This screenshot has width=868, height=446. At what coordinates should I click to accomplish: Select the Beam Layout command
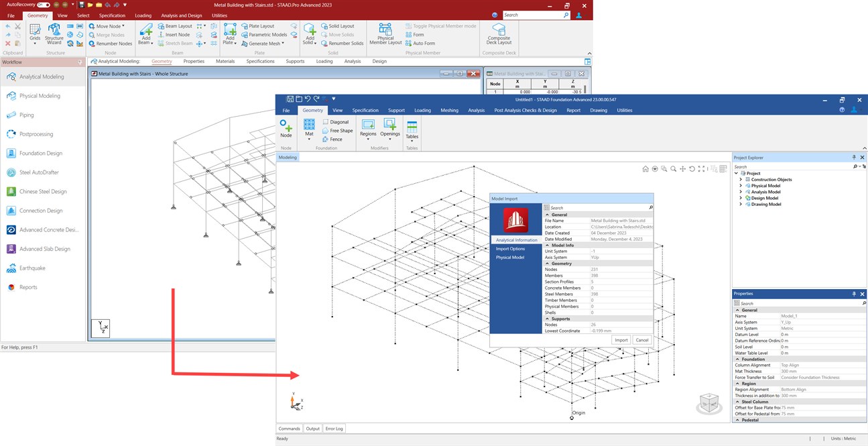pyautogui.click(x=175, y=26)
